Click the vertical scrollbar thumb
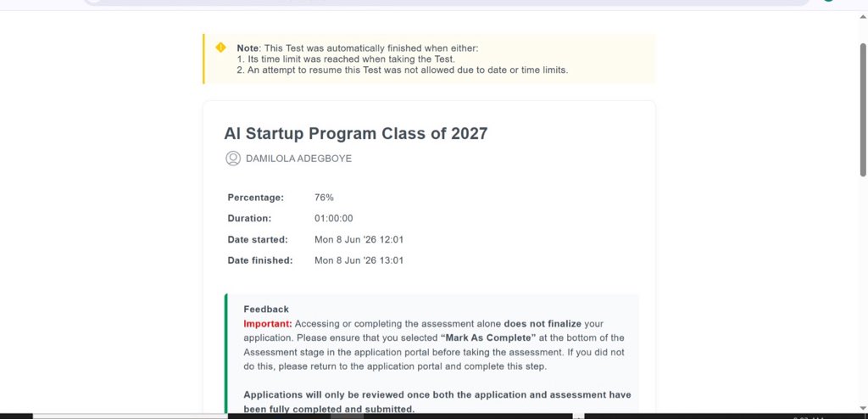 [x=863, y=109]
